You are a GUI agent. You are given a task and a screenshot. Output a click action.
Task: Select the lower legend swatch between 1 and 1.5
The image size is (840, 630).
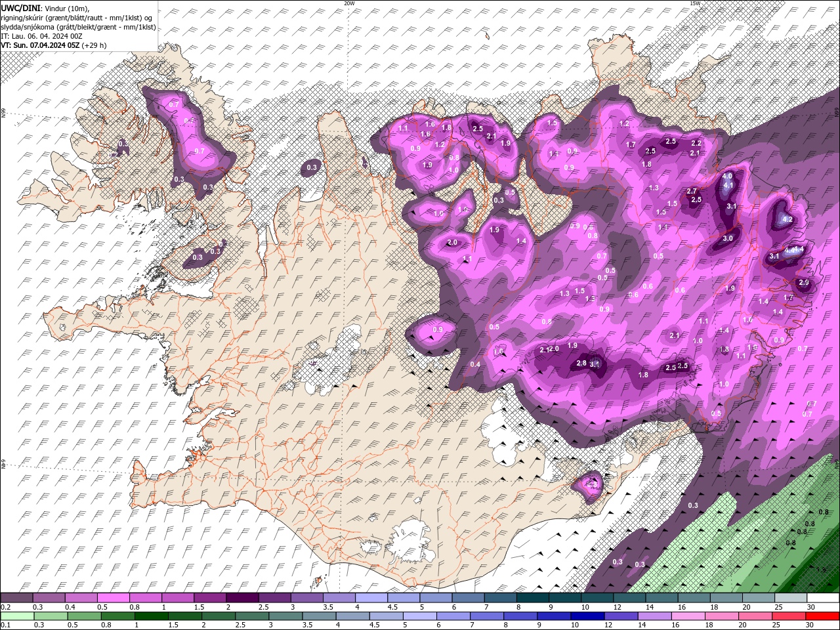[x=151, y=616]
